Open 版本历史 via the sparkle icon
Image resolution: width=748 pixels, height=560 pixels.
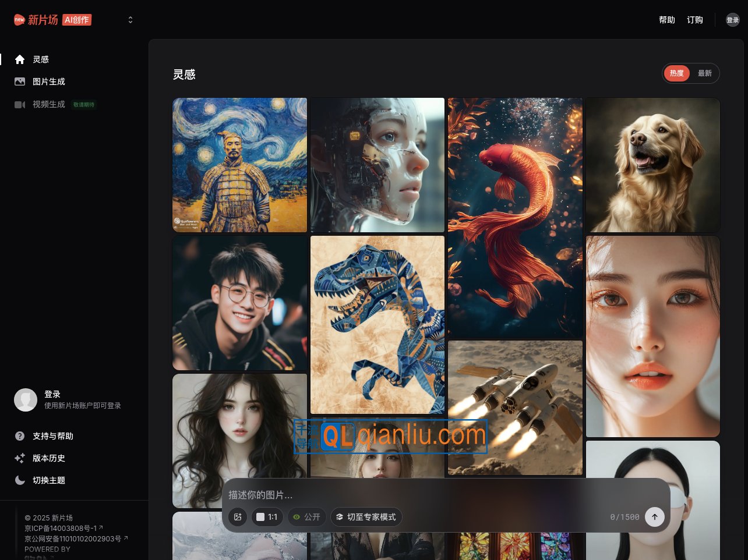[x=20, y=458]
